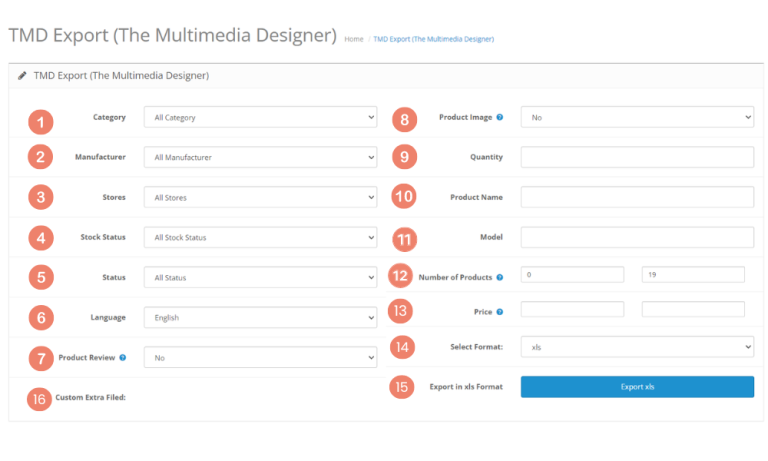Click the Custom Extra Filed label
The width and height of the screenshot is (768, 461).
tap(91, 397)
